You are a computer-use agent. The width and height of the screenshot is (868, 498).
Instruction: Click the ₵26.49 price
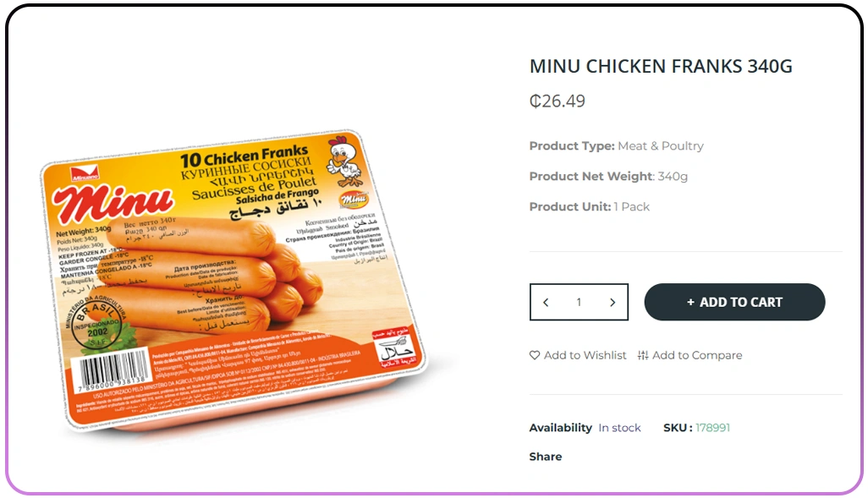click(x=558, y=101)
